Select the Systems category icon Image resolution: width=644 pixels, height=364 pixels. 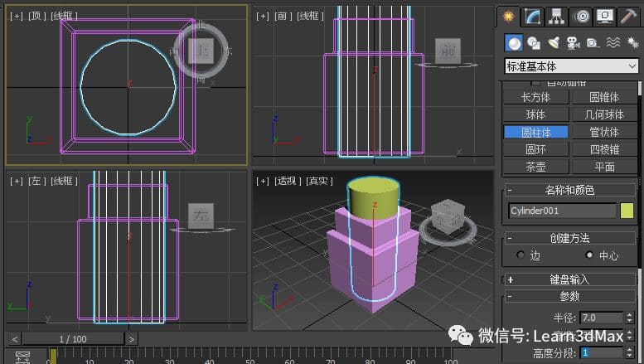pos(632,43)
